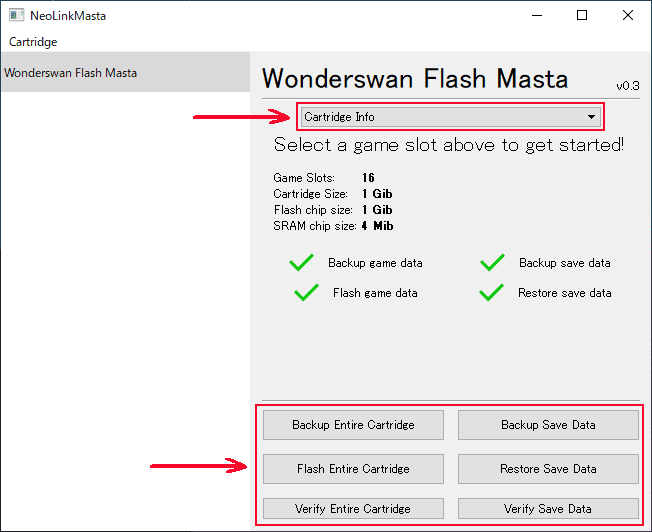Open the Cartridge Info game slot dropdown

click(x=451, y=117)
